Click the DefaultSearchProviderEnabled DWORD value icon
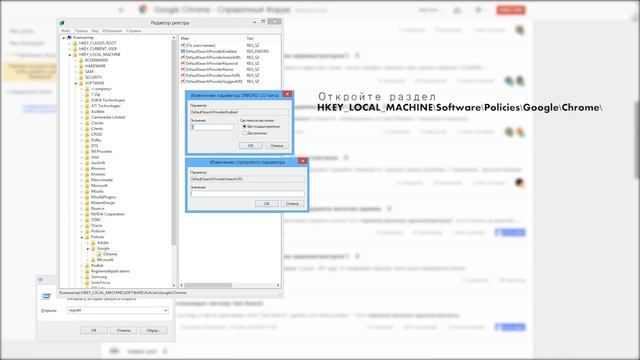 tap(183, 52)
